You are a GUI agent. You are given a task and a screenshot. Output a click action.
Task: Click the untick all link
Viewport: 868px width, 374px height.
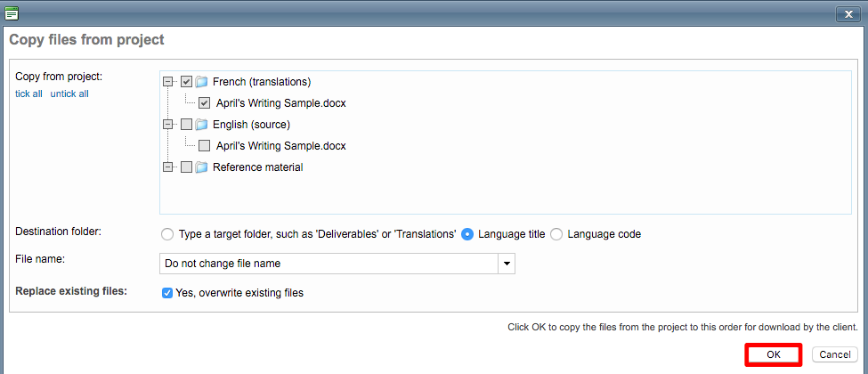click(69, 93)
